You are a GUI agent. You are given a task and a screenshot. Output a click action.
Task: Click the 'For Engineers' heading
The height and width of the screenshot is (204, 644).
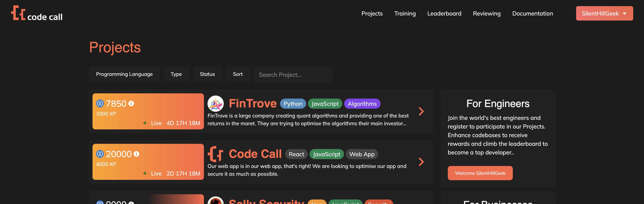(x=498, y=103)
